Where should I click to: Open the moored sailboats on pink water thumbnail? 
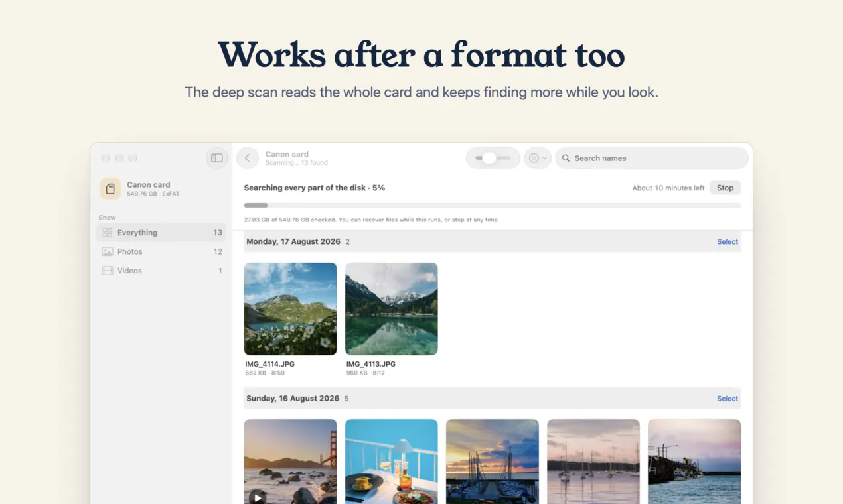(593, 462)
